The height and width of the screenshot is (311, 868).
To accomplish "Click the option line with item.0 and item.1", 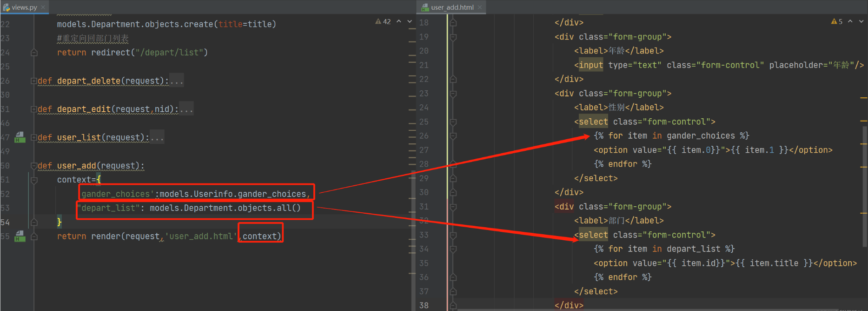I will click(x=713, y=150).
